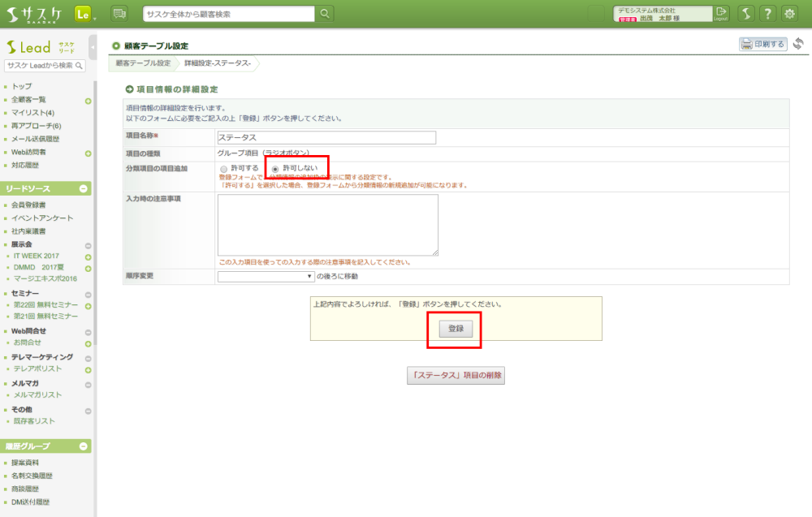Collapse the テレマーケティング group
This screenshot has width=812, height=517.
(88, 359)
